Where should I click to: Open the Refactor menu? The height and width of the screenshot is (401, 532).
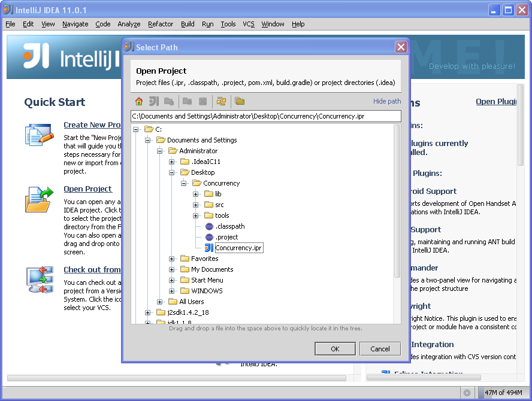161,24
